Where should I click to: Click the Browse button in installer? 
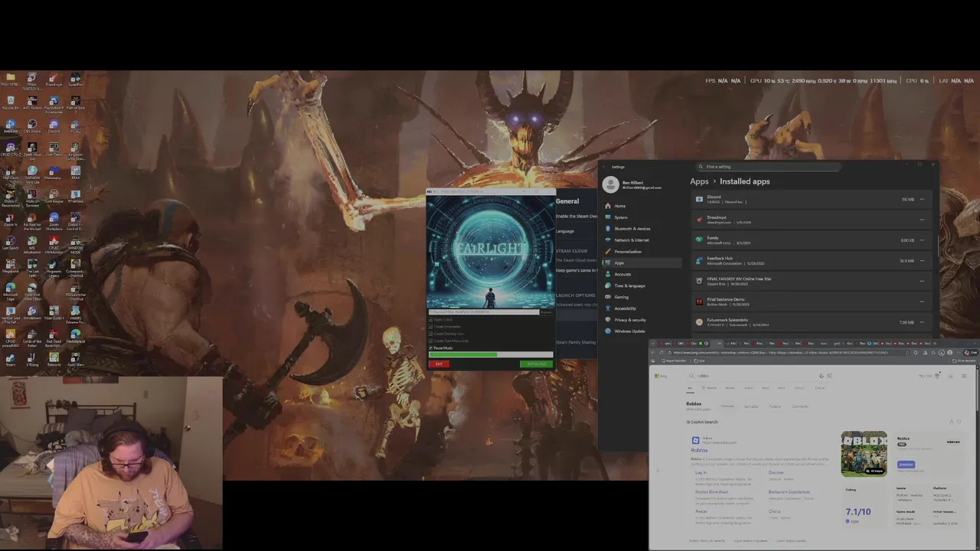(x=547, y=312)
